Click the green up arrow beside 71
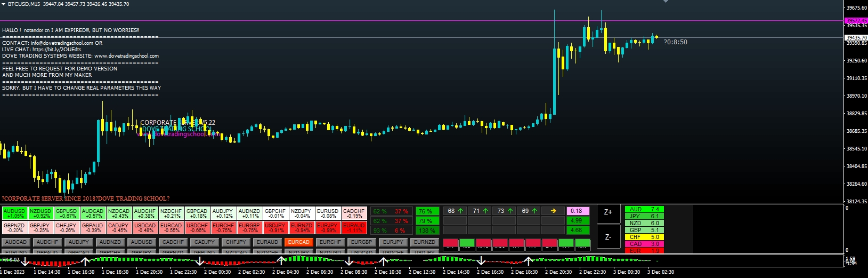The image size is (868, 278). click(485, 211)
